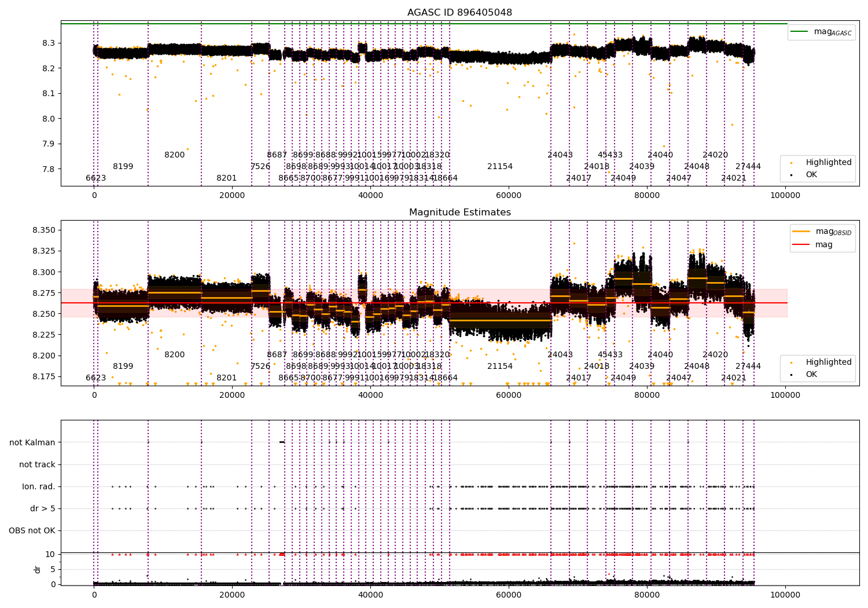Click obsid label 24043 in top plot
Viewport: 868px width, 608px height.
coord(560,155)
